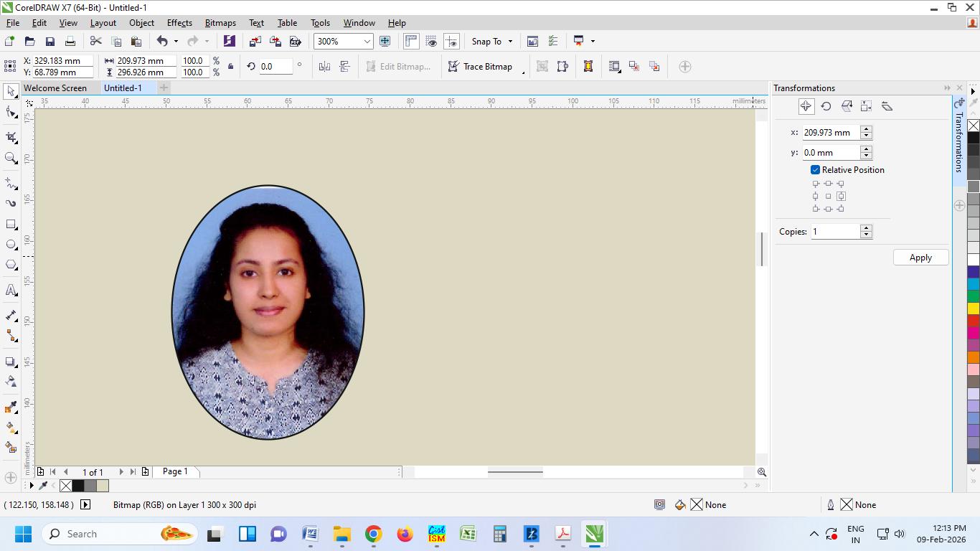Select the oval portrait bitmap on canvas
Viewport: 980px width, 551px height.
(268, 312)
